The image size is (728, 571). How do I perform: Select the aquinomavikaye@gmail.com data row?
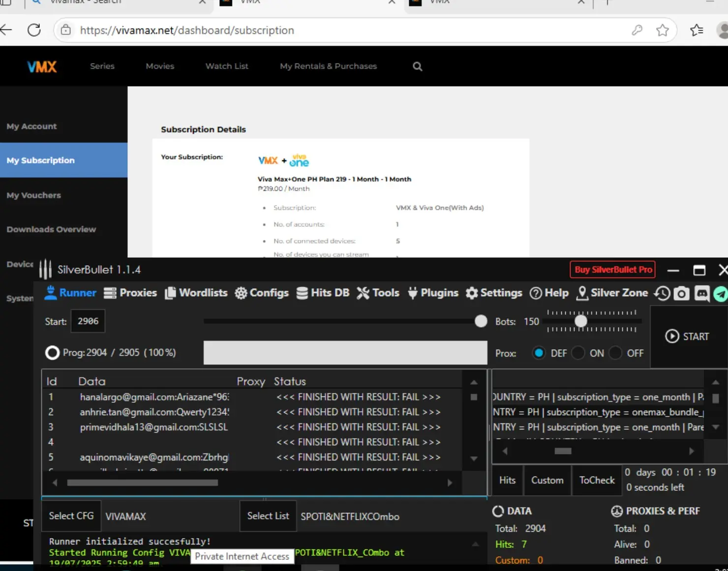coord(252,457)
